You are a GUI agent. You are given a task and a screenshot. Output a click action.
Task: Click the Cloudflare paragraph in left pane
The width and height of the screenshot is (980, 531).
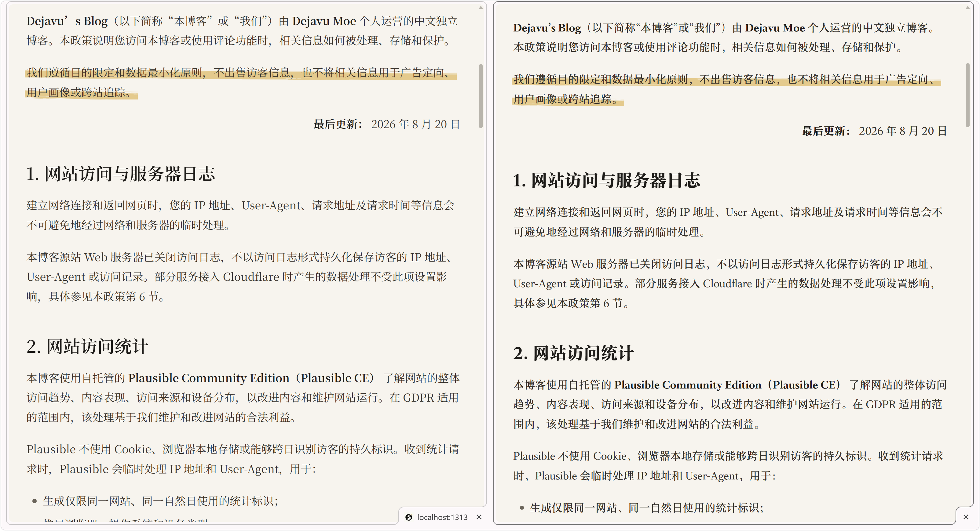coord(240,277)
